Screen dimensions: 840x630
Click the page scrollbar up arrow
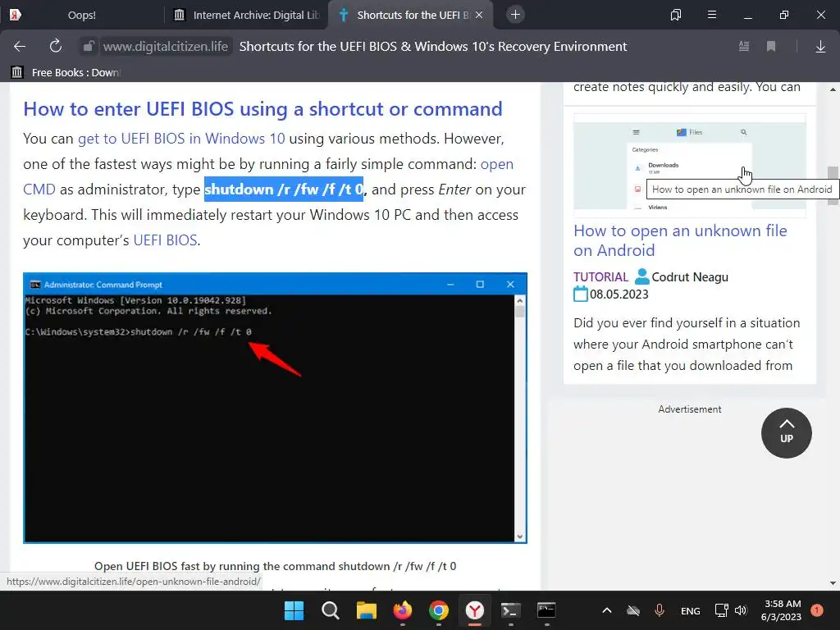(x=833, y=89)
